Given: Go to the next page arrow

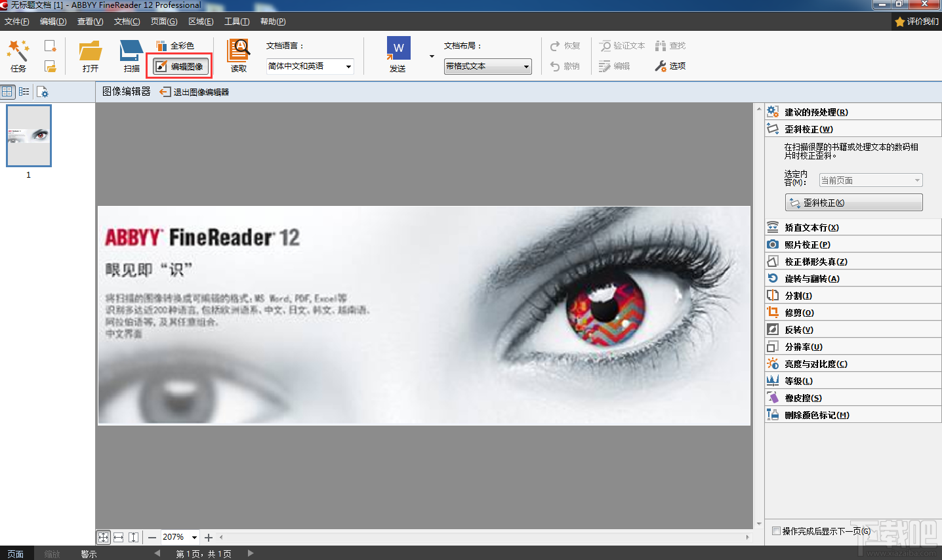Looking at the screenshot, I should click(x=251, y=553).
